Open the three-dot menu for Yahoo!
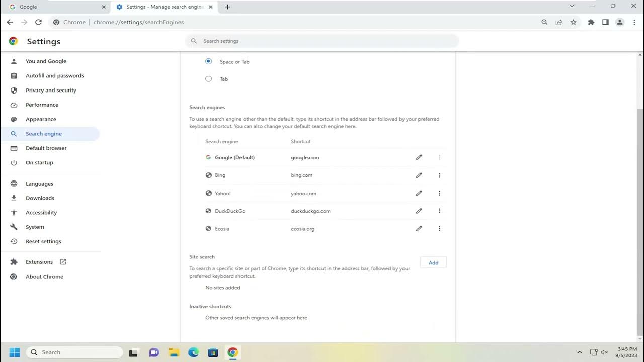The image size is (644, 362). pos(439,193)
